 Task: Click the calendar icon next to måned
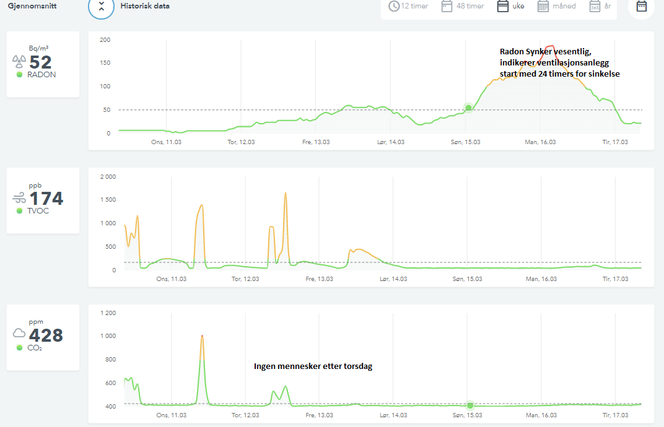click(544, 6)
